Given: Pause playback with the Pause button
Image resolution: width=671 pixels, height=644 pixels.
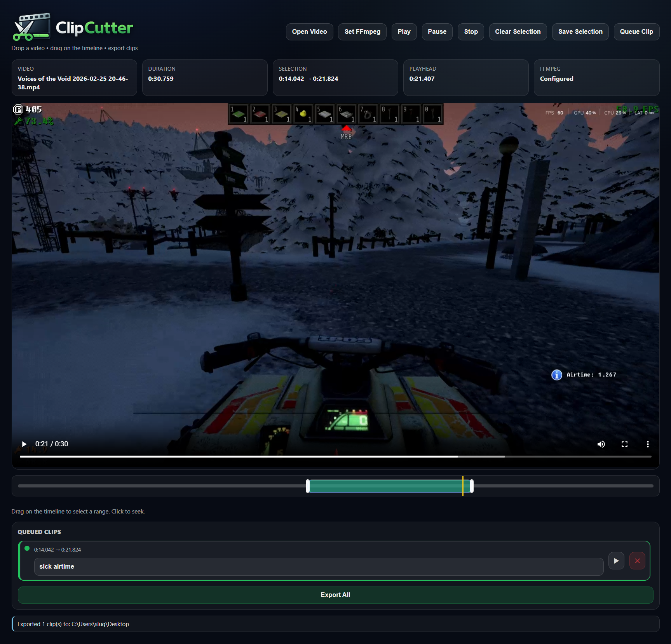Looking at the screenshot, I should tap(437, 32).
